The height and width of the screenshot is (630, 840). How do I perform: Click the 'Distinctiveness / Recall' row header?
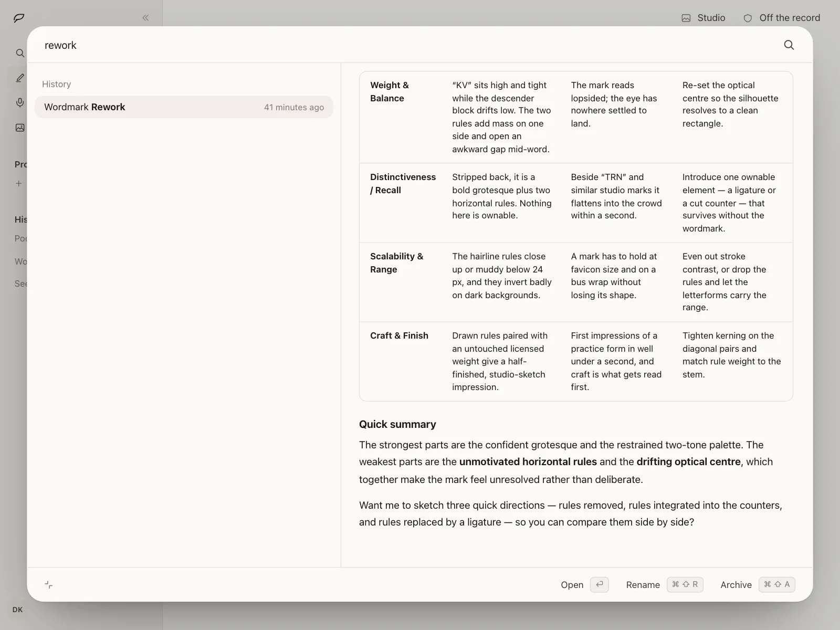(x=403, y=183)
